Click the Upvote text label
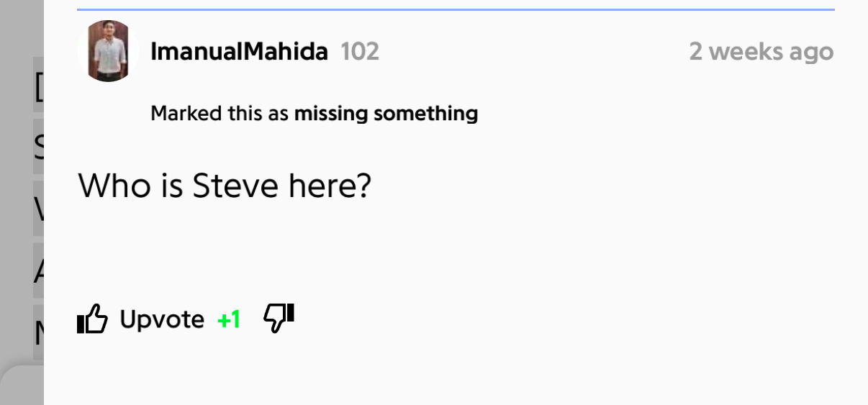This screenshot has width=868, height=405. click(x=162, y=319)
